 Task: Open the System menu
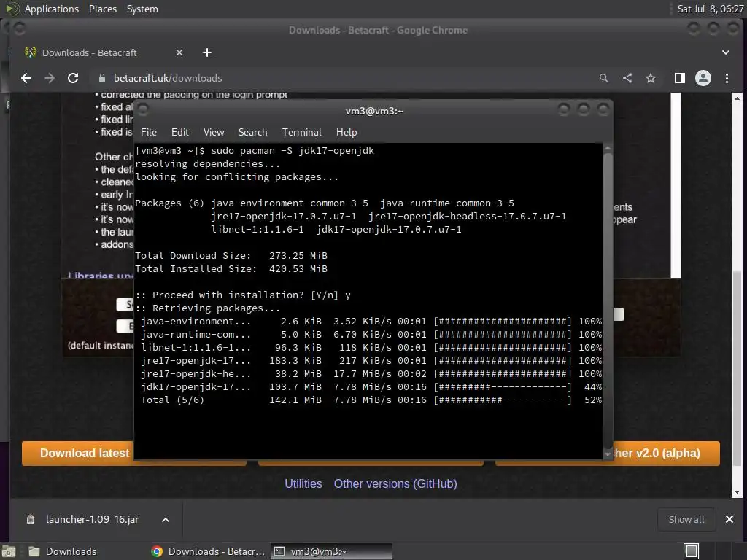142,9
